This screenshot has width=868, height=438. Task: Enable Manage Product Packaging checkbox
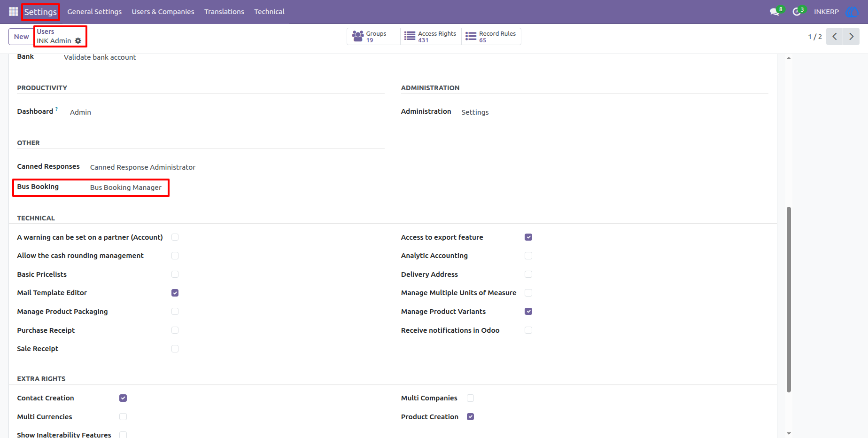tap(175, 312)
